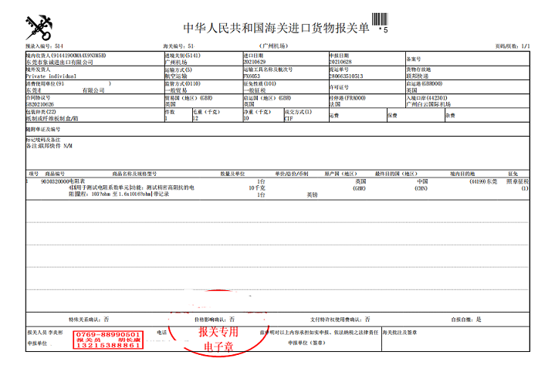Click the 提运单号 value 280663510513
The height and width of the screenshot is (392, 555).
[346, 77]
